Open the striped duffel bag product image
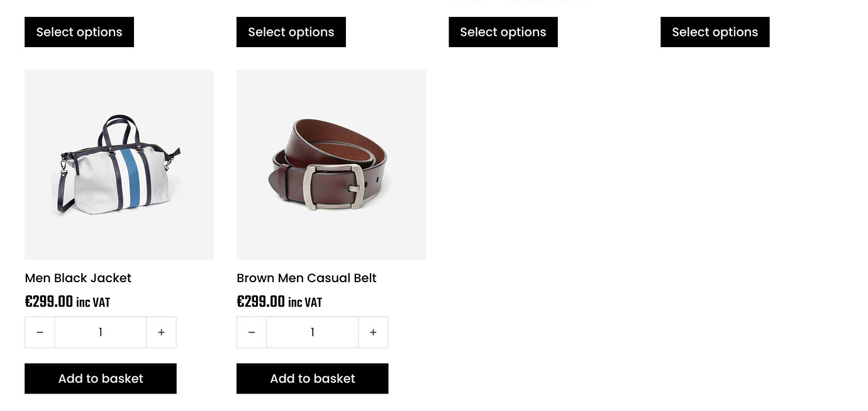This screenshot has width=868, height=411. 119,165
